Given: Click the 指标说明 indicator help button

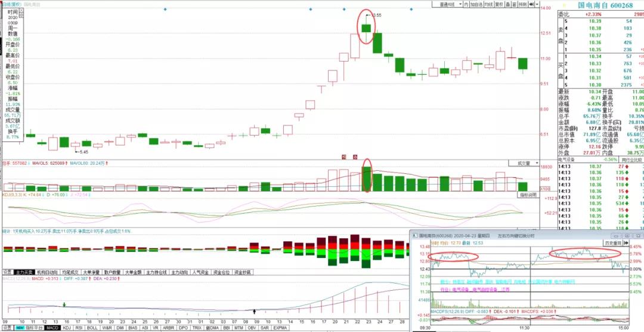Looking at the screenshot, I should (x=527, y=195).
